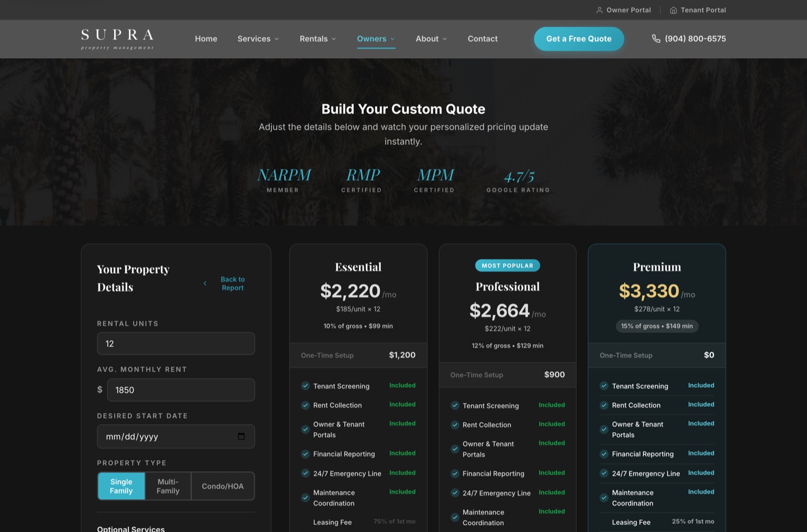Click the 4.7/5 Google Rating text

[x=518, y=181]
